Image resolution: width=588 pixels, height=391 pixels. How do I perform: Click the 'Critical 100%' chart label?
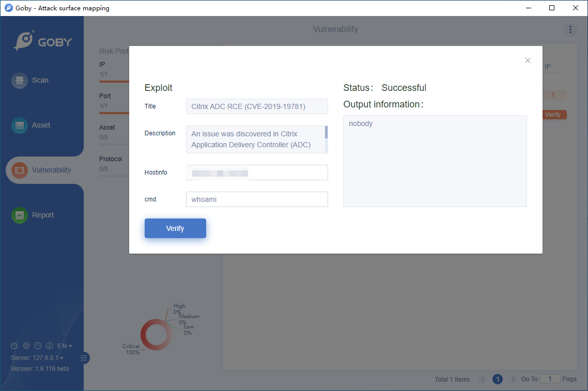click(132, 349)
